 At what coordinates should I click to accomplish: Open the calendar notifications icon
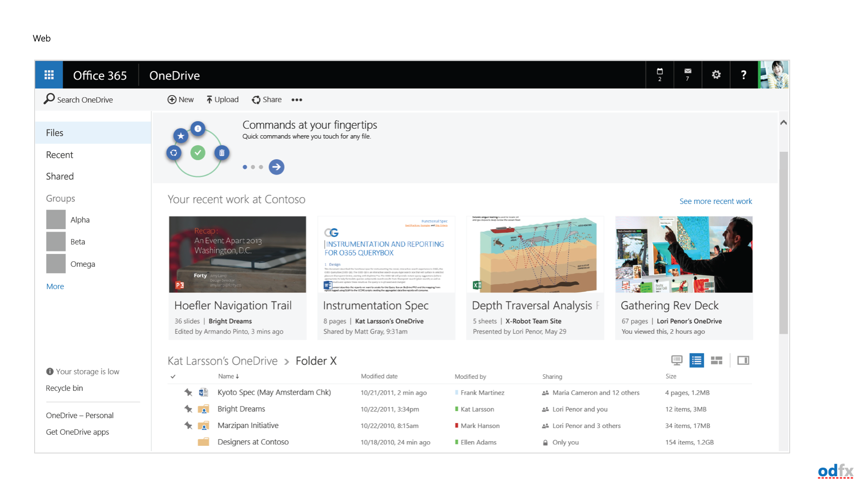click(x=659, y=75)
